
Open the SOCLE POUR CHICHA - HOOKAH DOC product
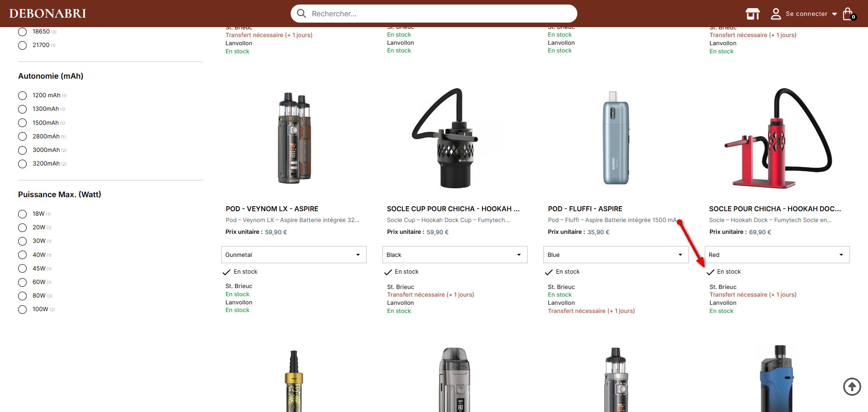click(775, 209)
